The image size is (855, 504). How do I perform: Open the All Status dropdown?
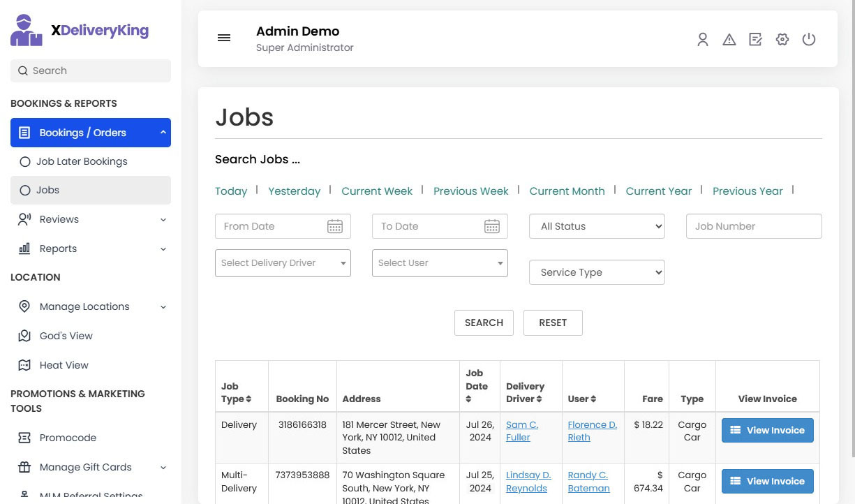click(597, 226)
